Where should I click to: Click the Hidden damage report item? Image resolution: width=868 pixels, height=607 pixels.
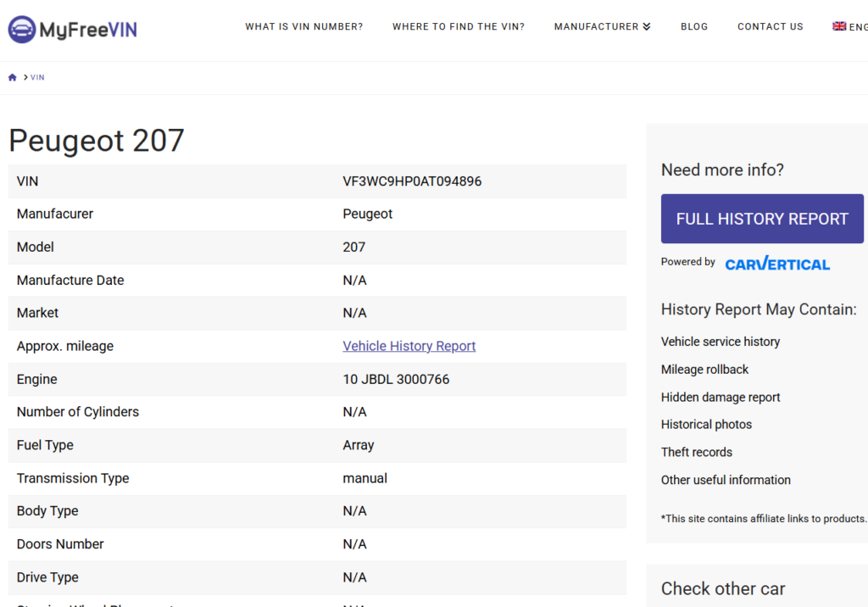point(721,397)
